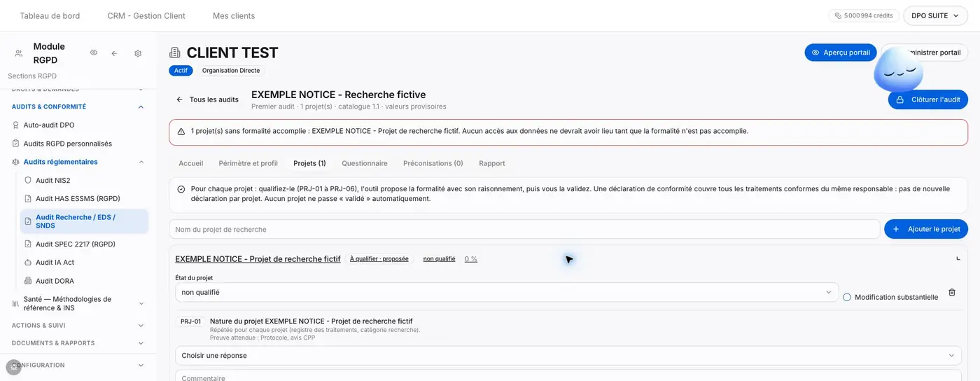Click the Actif status badge

point(181,71)
